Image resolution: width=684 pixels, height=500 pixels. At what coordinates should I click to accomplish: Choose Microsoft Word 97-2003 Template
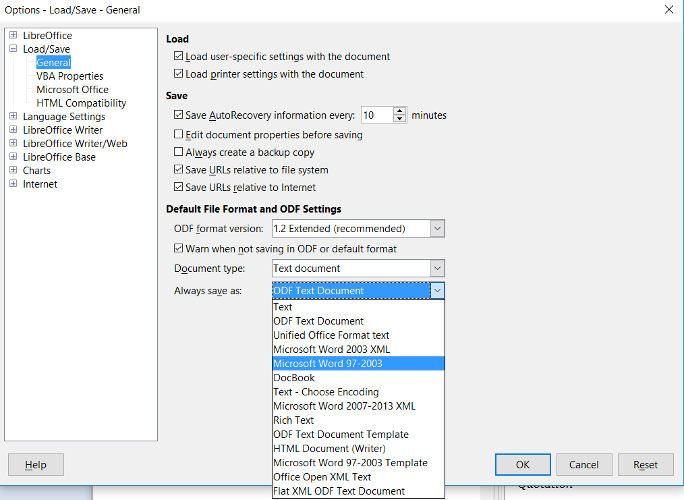358,462
